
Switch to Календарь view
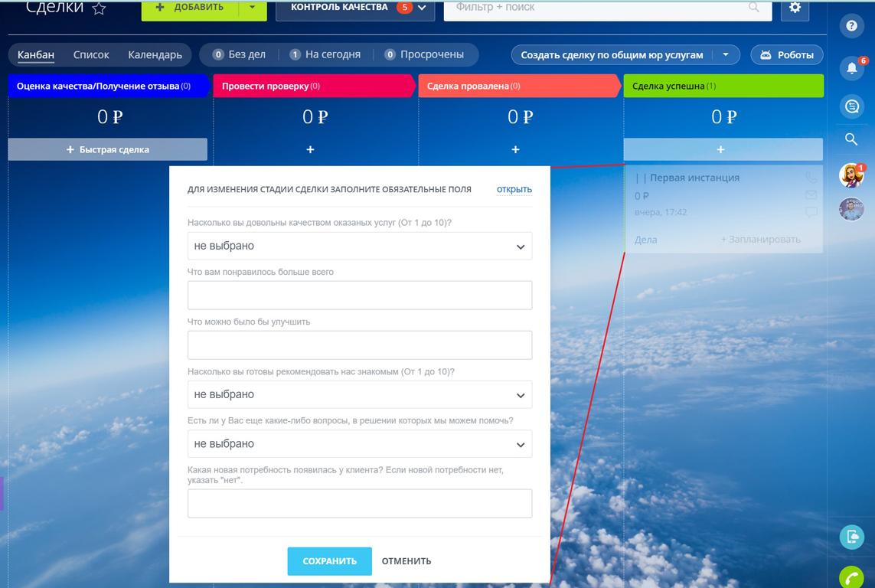pos(155,54)
